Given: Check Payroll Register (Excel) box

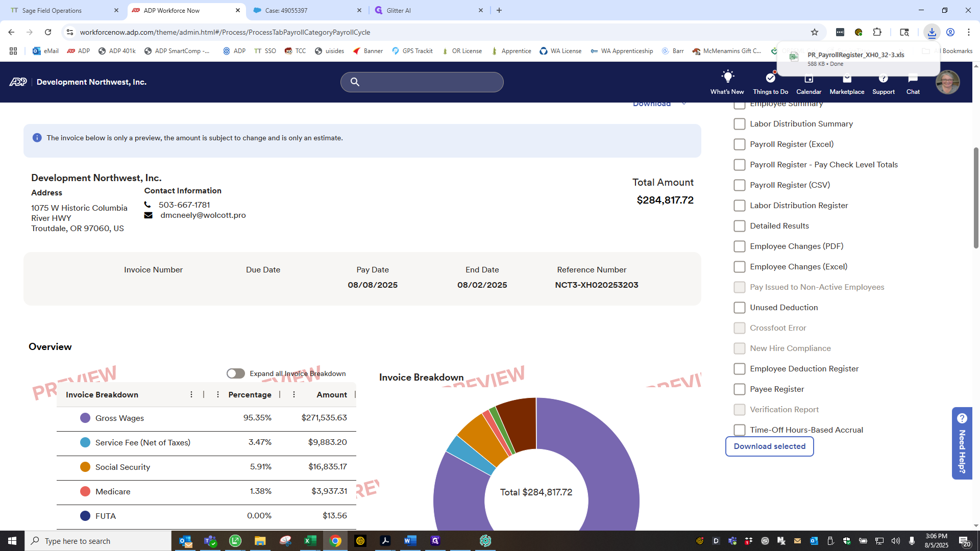Looking at the screenshot, I should pos(739,144).
